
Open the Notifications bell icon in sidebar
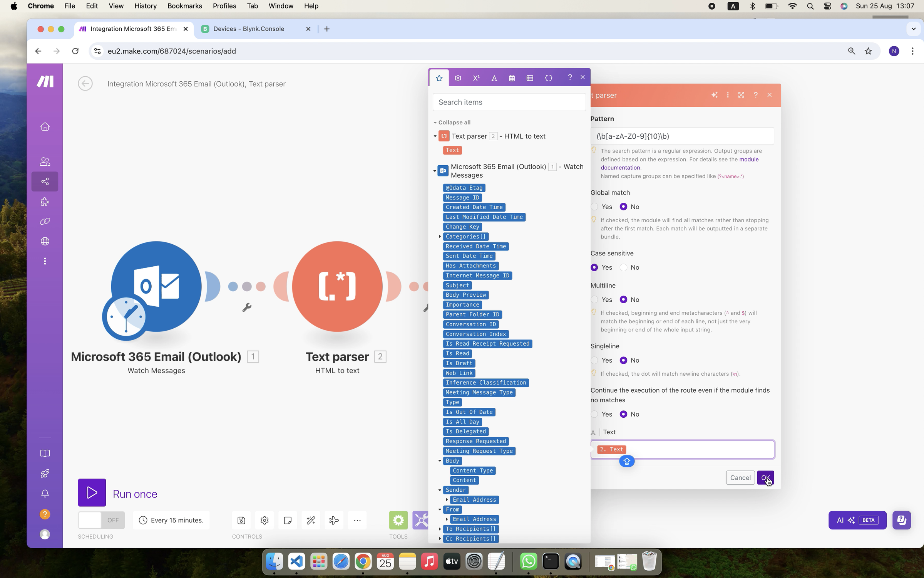(x=45, y=494)
